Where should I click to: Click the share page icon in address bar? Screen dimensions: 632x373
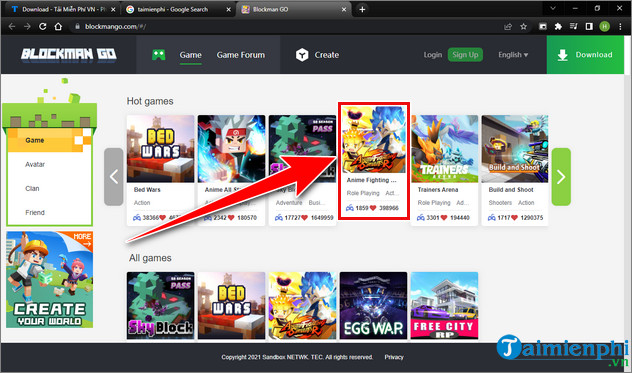click(508, 27)
